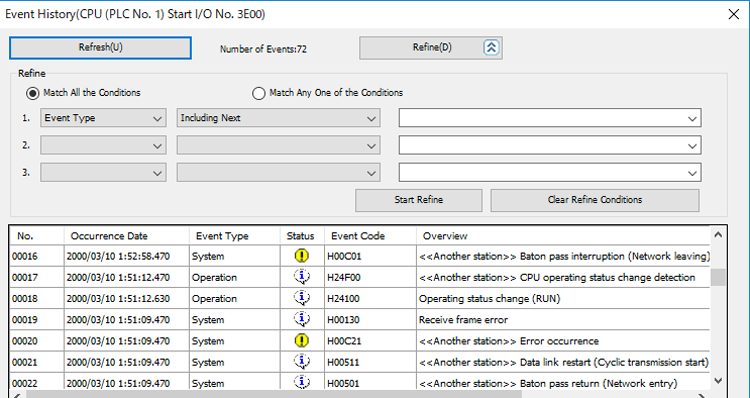Select event row number 00020
Image resolution: width=750 pixels, height=398 pixels.
[x=24, y=341]
